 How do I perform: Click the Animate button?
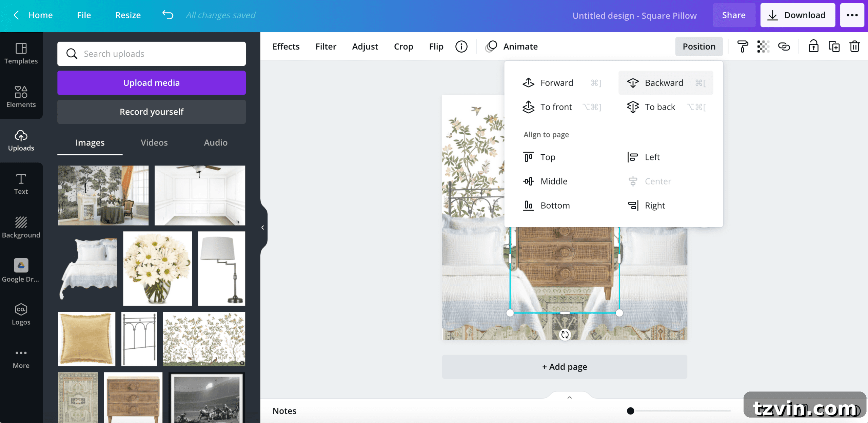tap(511, 46)
